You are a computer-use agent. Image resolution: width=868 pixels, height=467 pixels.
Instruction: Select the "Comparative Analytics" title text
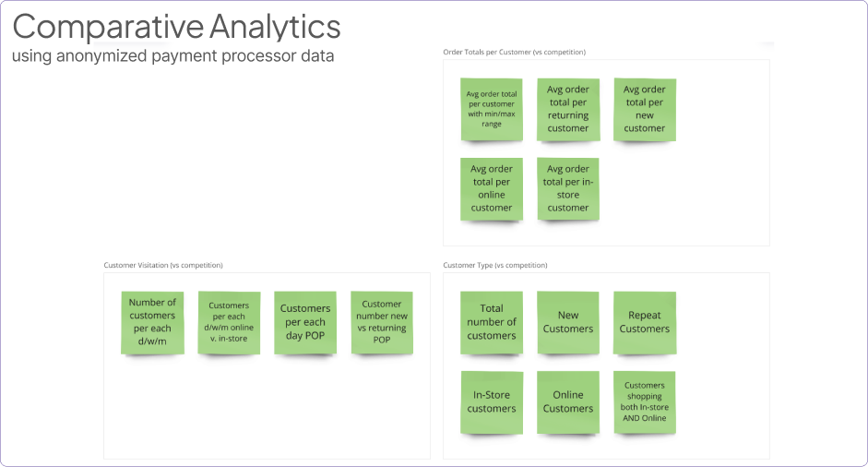(176, 27)
